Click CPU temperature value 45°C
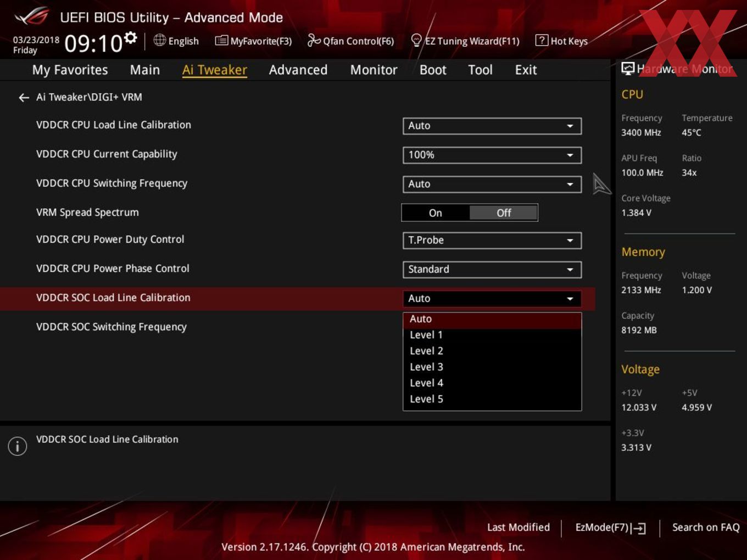Viewport: 747px width, 560px height. point(692,132)
